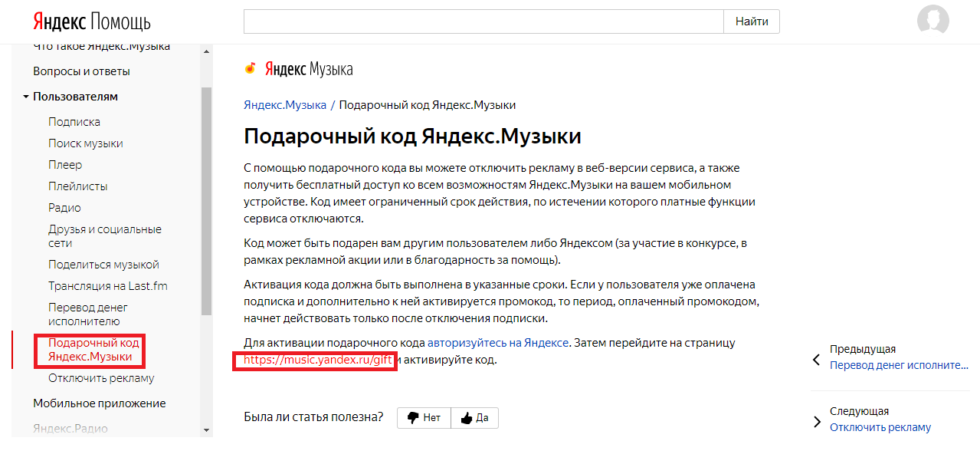The image size is (980, 474).
Task: Open the 'Вопросы и ответы' sidebar item
Action: 81,71
